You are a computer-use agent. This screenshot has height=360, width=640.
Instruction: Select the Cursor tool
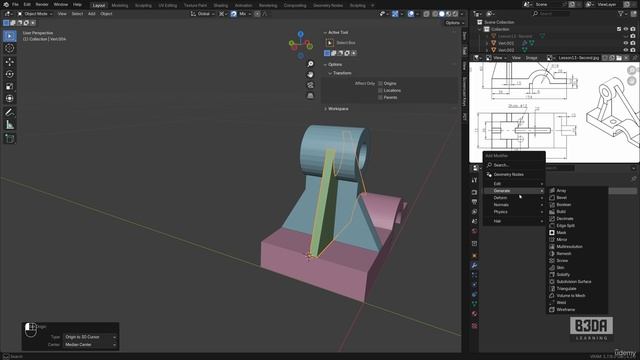pyautogui.click(x=10, y=48)
